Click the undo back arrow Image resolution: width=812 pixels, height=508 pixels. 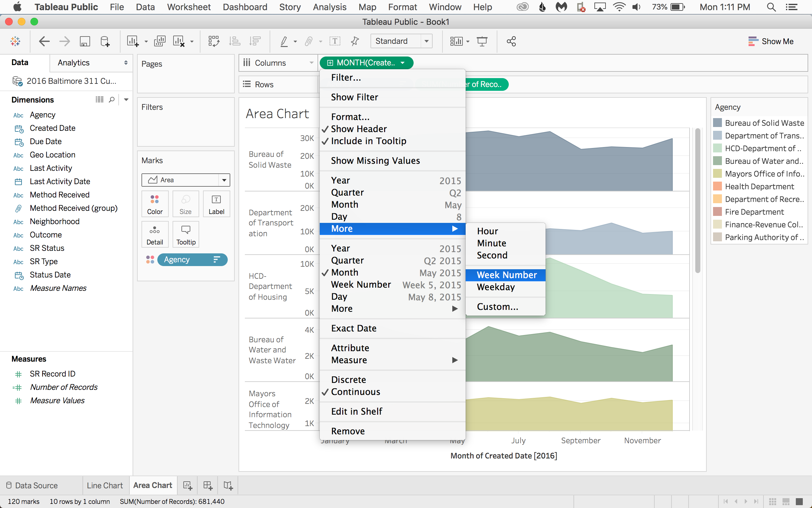[44, 41]
